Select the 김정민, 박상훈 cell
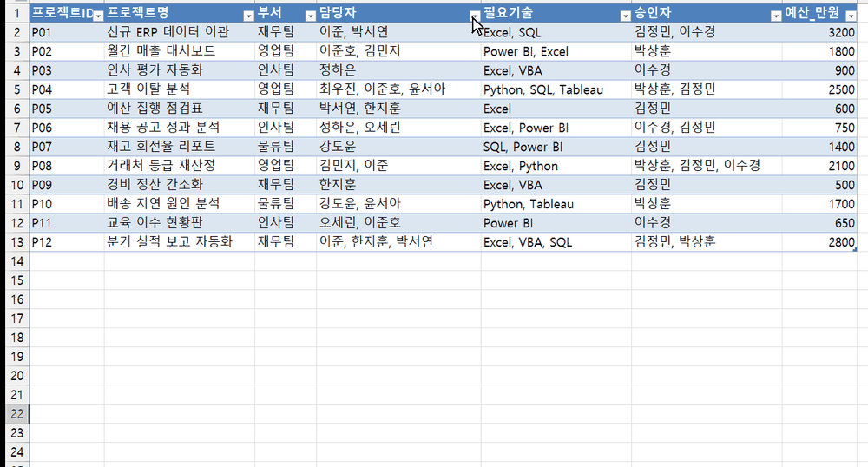The image size is (868, 467). pos(707,242)
